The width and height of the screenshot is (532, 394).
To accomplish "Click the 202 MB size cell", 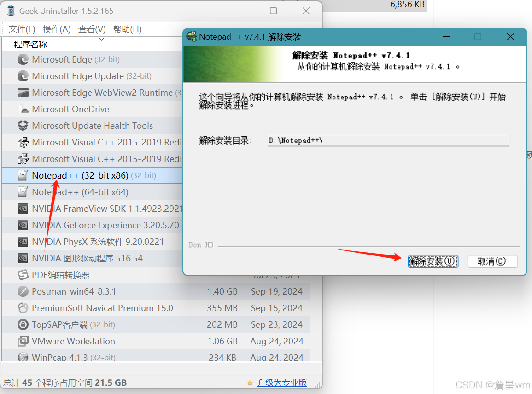I will (x=222, y=325).
